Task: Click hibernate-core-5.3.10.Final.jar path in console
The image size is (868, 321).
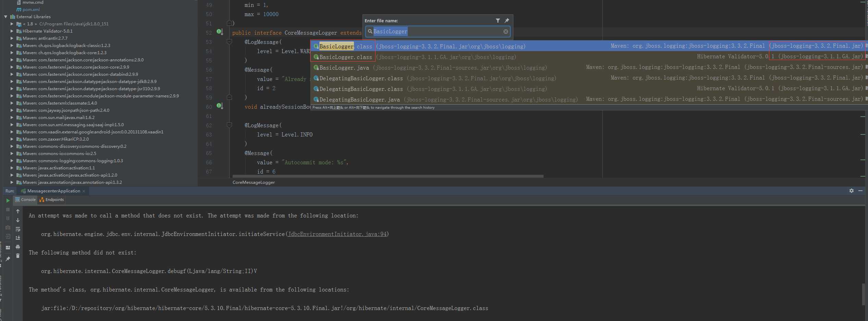Action: 265,308
